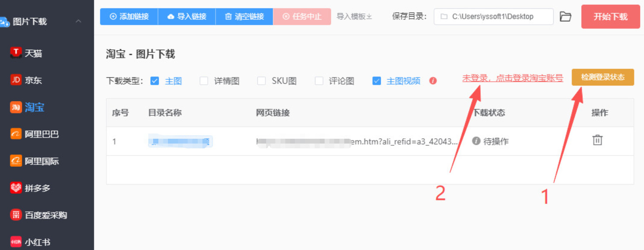Delete row 1 with the trash icon
This screenshot has height=250, width=644.
tap(597, 140)
